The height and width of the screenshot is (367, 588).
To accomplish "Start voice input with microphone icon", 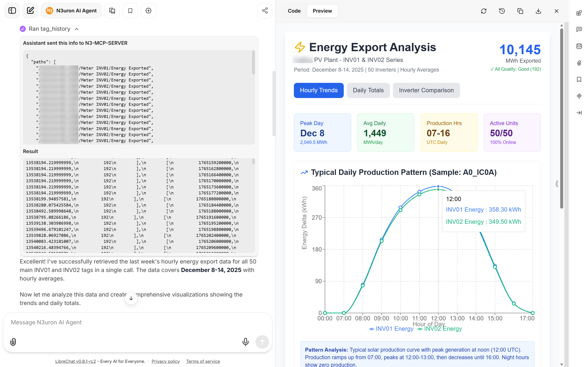I will pyautogui.click(x=245, y=342).
